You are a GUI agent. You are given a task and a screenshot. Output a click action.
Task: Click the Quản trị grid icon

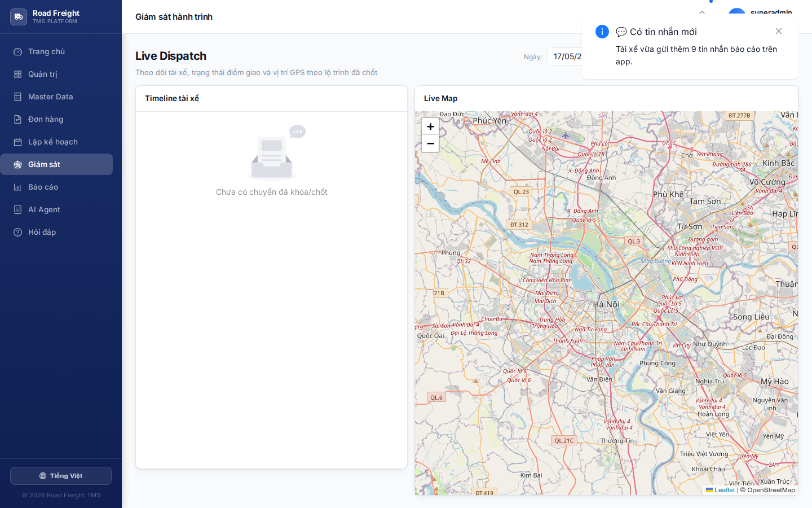coord(18,74)
